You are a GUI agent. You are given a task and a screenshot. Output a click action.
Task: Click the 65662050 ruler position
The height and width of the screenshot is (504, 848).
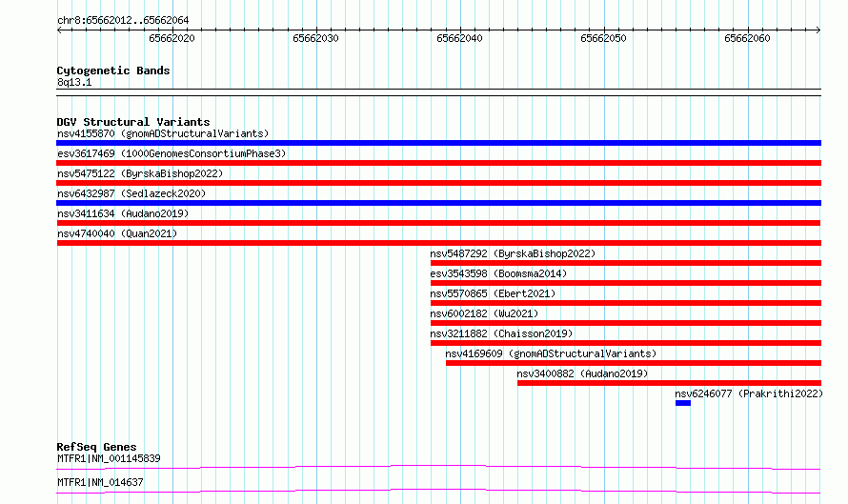603,38
